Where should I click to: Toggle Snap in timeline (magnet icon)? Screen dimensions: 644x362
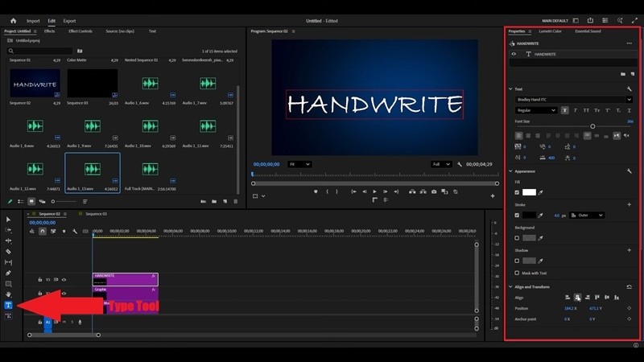43,232
